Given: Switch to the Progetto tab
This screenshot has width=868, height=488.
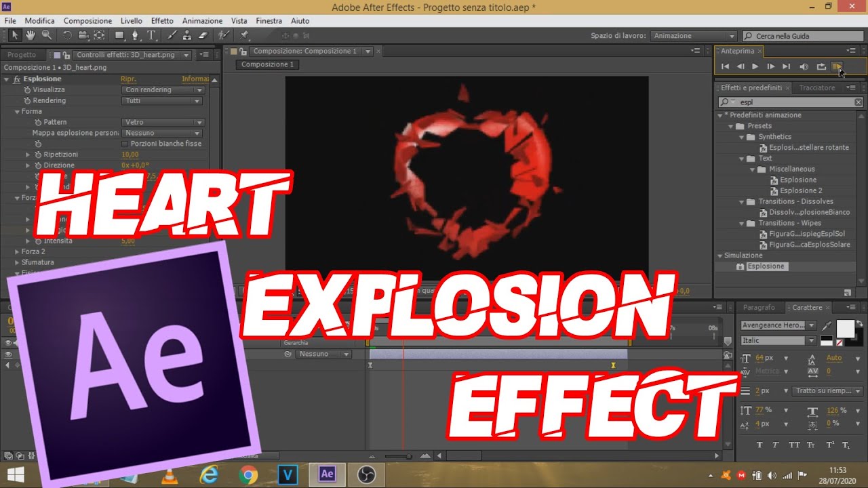Looking at the screenshot, I should pos(22,55).
